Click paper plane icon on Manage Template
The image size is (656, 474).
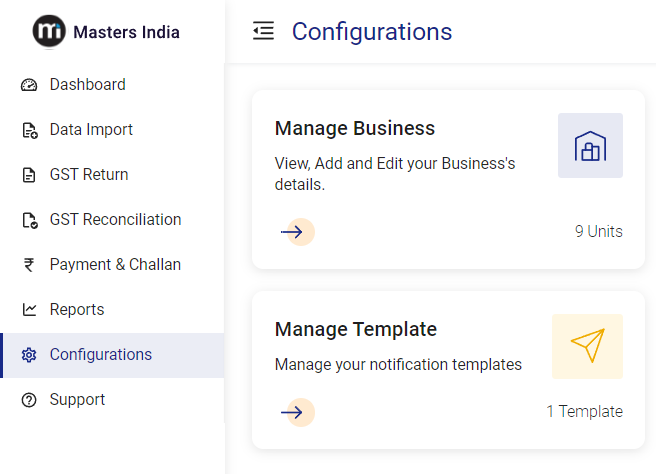587,346
